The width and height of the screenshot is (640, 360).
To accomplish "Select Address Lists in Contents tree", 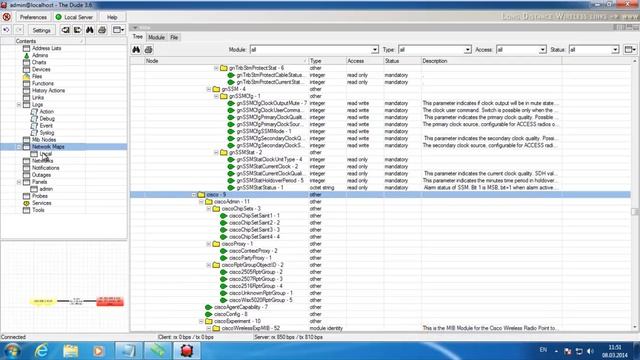I will 47,48.
